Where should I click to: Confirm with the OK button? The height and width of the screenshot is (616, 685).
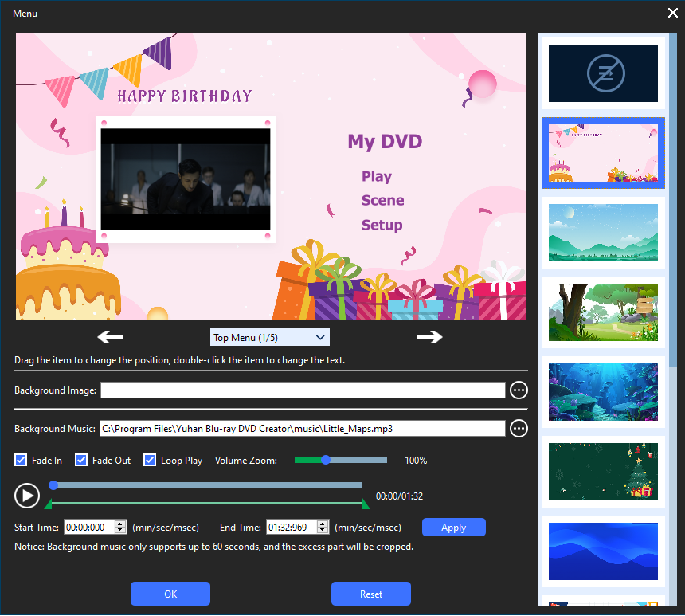(170, 594)
